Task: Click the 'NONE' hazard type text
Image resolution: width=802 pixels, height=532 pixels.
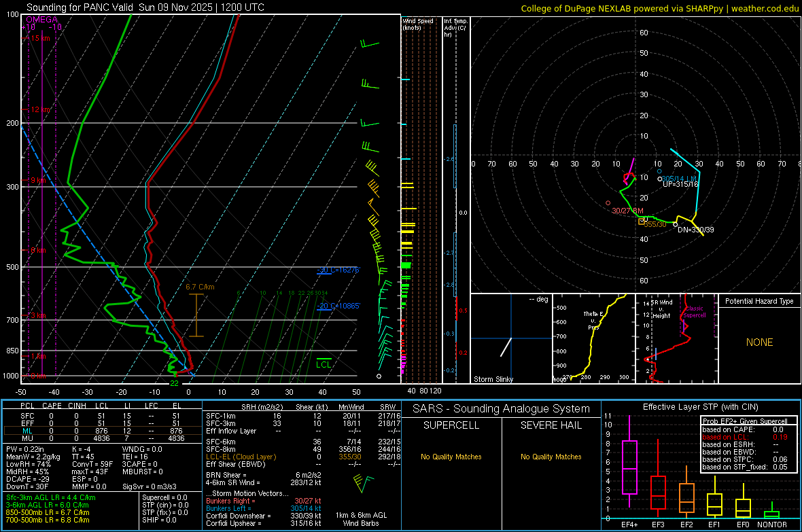Action: point(760,342)
